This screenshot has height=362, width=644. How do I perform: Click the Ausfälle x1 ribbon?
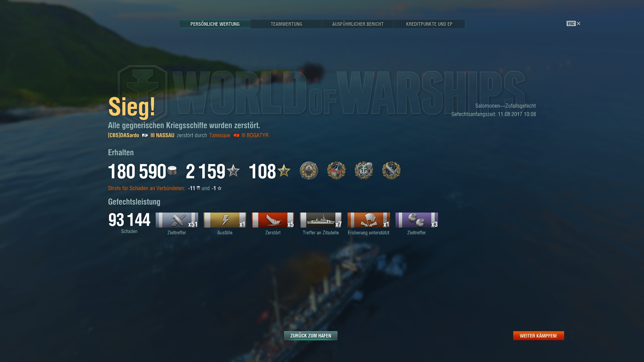[225, 220]
